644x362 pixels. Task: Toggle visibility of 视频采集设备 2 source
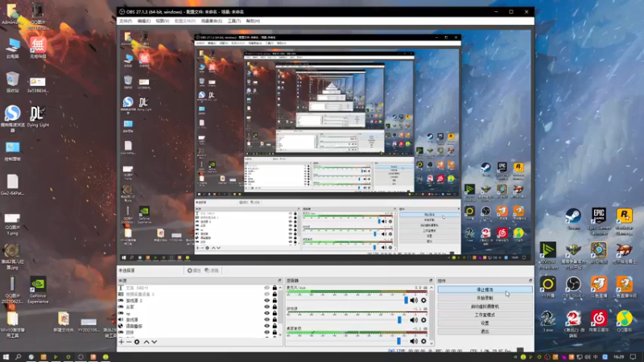click(x=267, y=294)
